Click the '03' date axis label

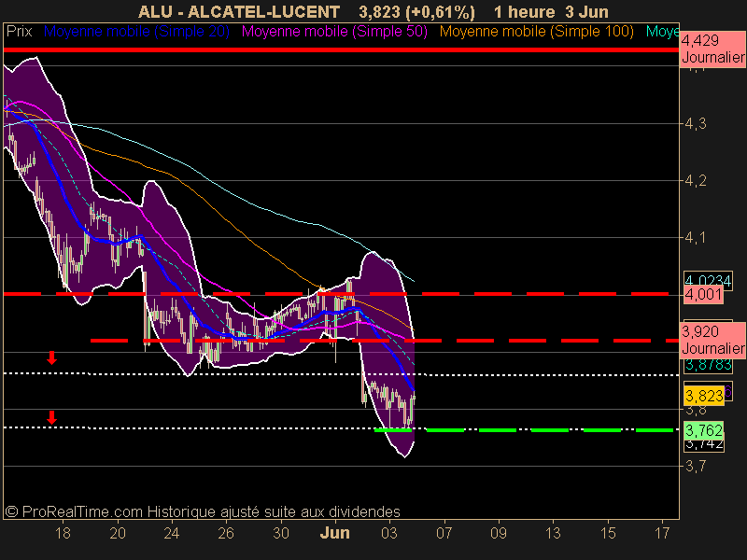click(x=389, y=532)
